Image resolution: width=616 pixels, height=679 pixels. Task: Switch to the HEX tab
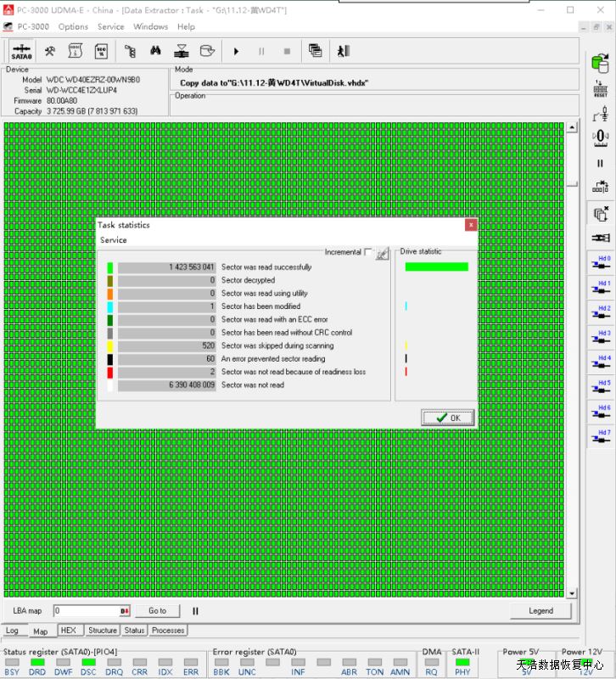[x=69, y=631]
